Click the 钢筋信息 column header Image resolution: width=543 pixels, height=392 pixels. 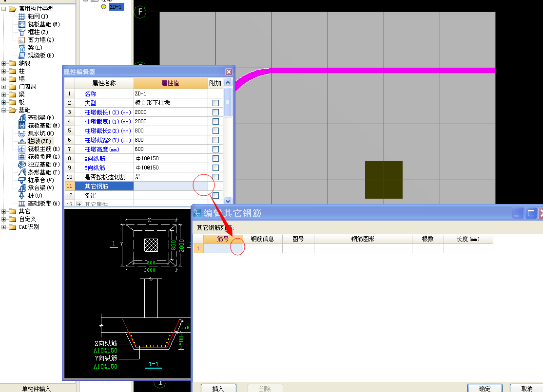263,239
